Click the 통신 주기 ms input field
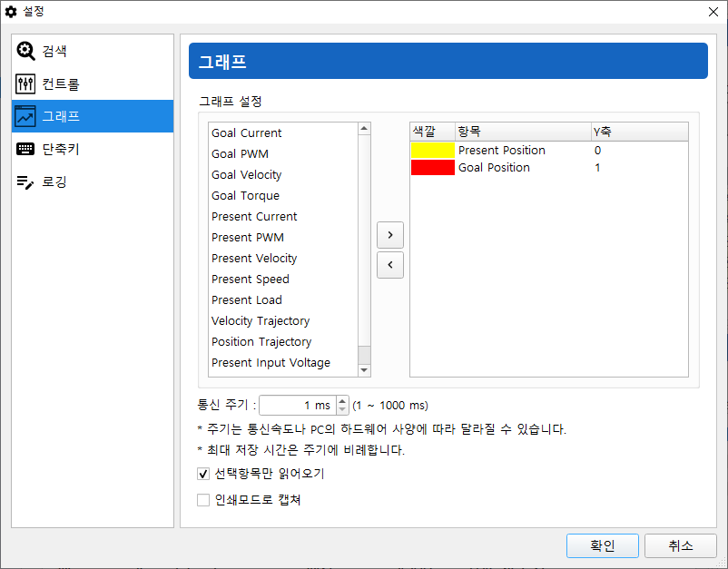This screenshot has height=569, width=728. [297, 406]
